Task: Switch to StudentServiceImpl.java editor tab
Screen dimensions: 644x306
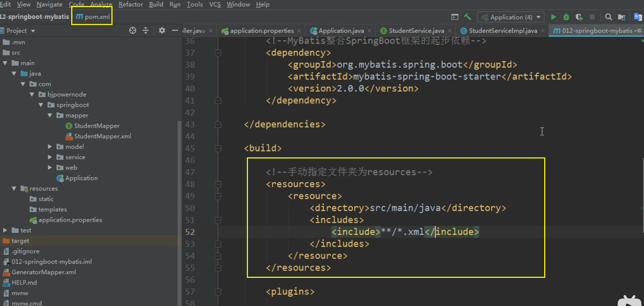Action: (x=503, y=31)
